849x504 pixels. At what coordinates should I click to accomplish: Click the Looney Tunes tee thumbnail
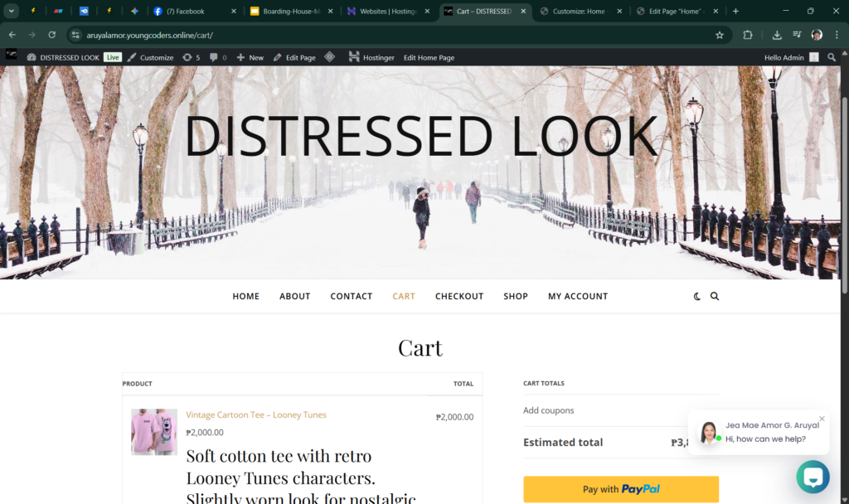[153, 432]
